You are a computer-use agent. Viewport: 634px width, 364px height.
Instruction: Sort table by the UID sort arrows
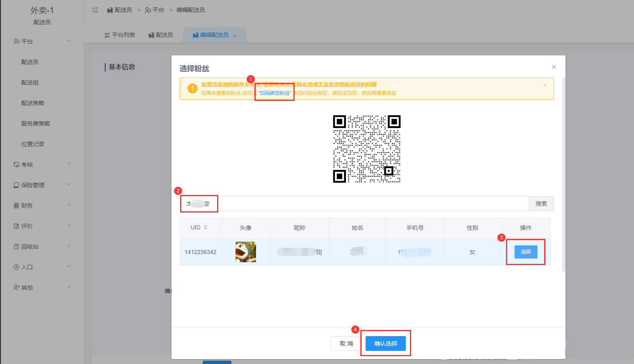click(206, 227)
